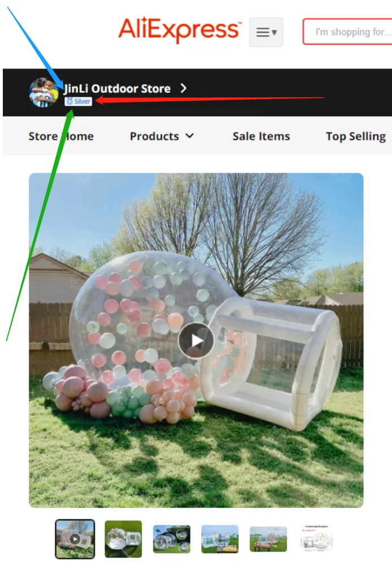Expand store details chevron arrow

[183, 88]
